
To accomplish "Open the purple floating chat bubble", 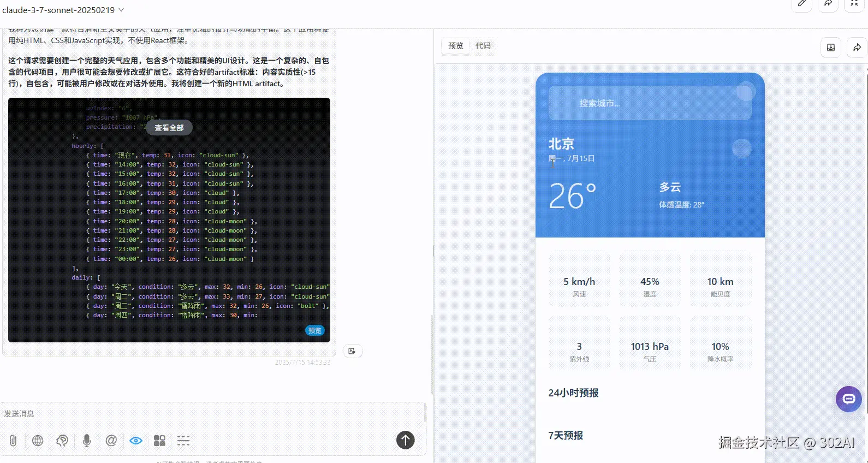I will [x=849, y=399].
